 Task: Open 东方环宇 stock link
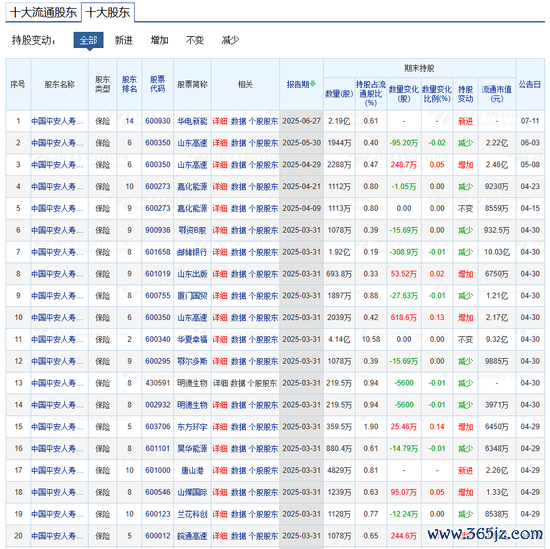tap(192, 427)
